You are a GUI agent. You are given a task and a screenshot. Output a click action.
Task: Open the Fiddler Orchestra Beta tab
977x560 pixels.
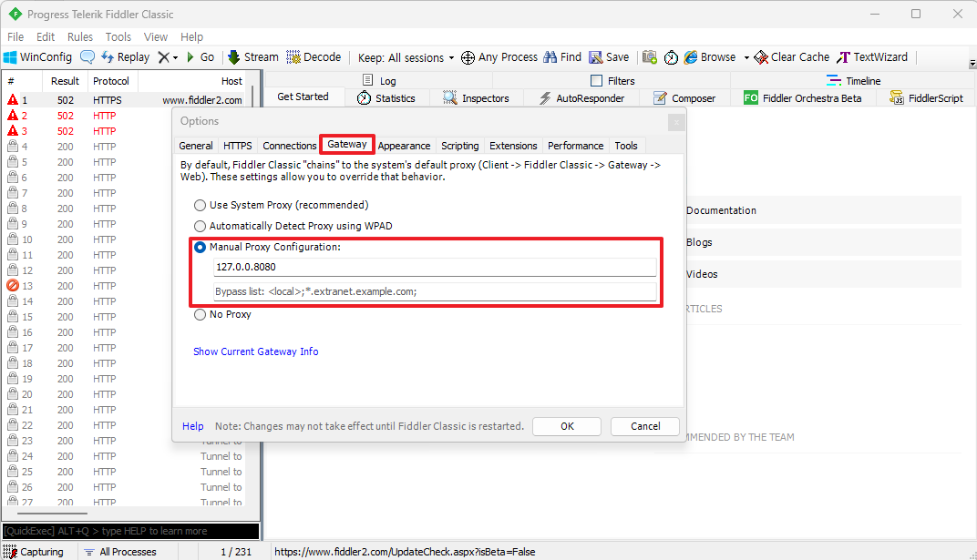(803, 98)
